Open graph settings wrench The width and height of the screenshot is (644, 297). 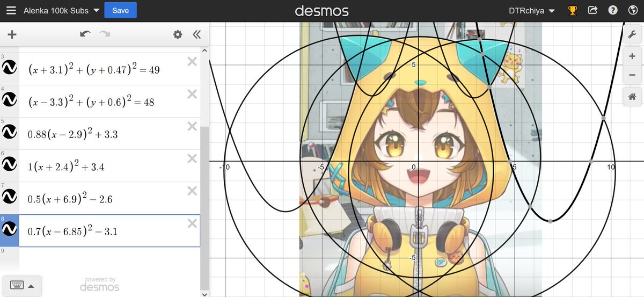[632, 34]
